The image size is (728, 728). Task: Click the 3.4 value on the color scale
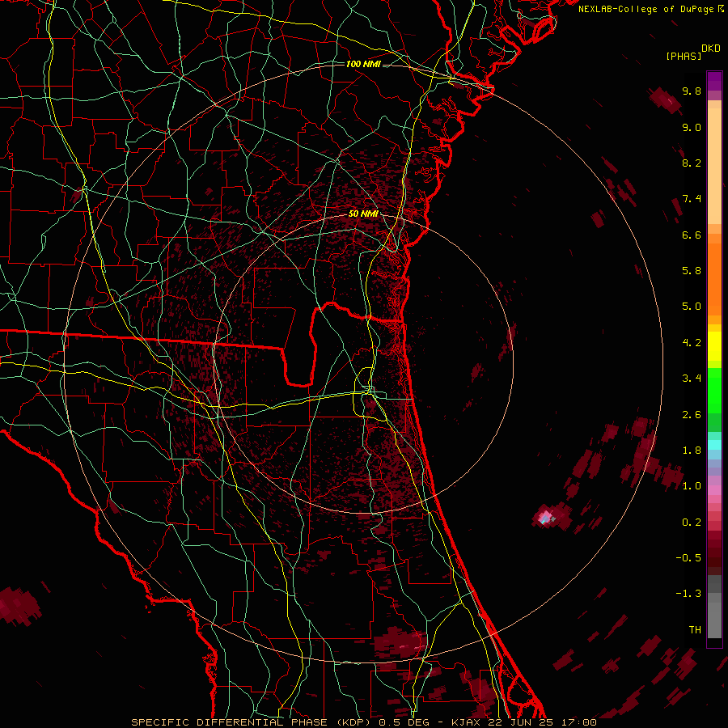click(692, 379)
